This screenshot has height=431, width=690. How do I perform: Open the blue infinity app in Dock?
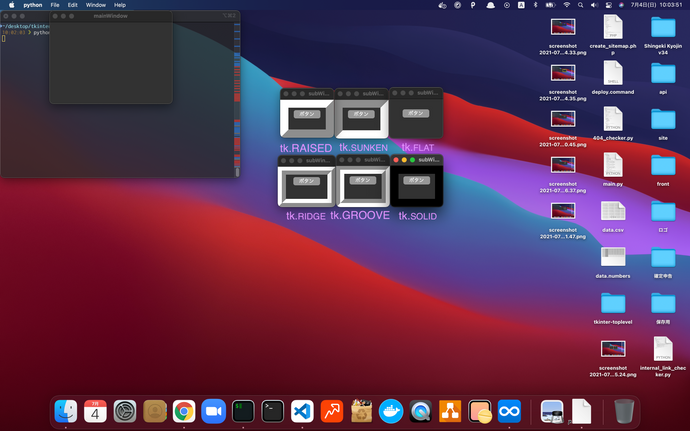click(x=509, y=411)
